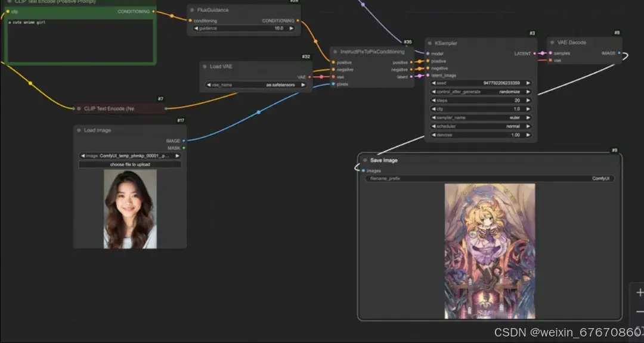Screen dimensions: 644x343
Task: Collapse the Load VAE node via its title dot
Action: [x=205, y=67]
